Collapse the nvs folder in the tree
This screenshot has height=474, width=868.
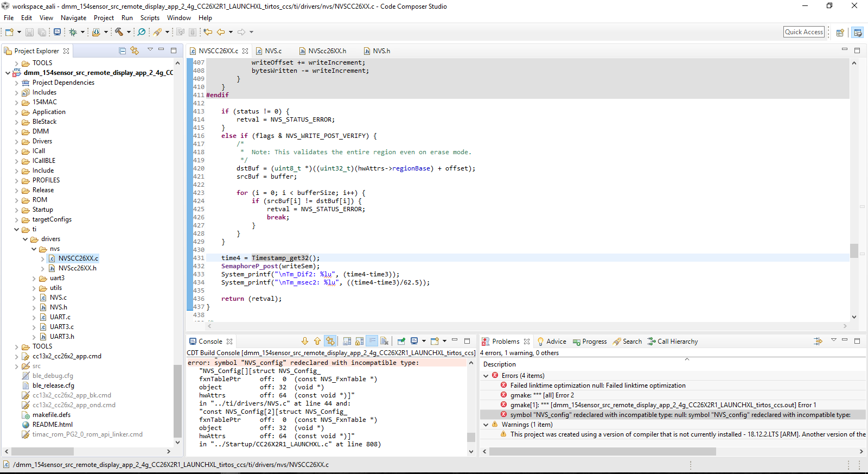(x=34, y=249)
